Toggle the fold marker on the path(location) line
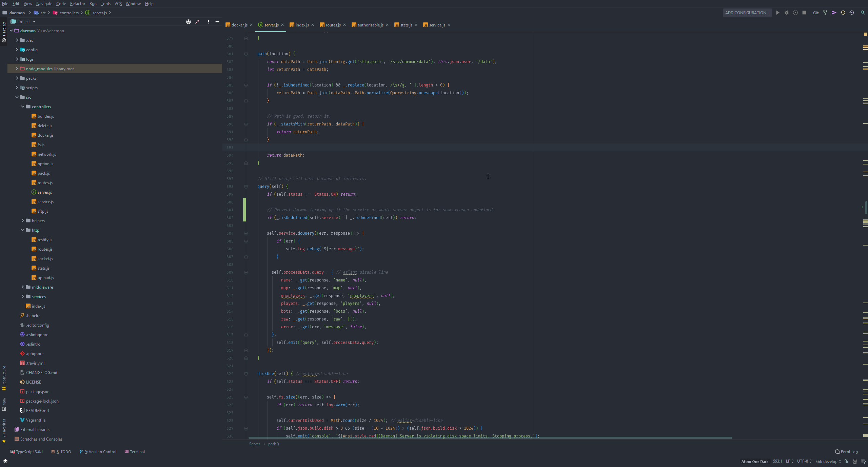868x467 pixels. 246,54
